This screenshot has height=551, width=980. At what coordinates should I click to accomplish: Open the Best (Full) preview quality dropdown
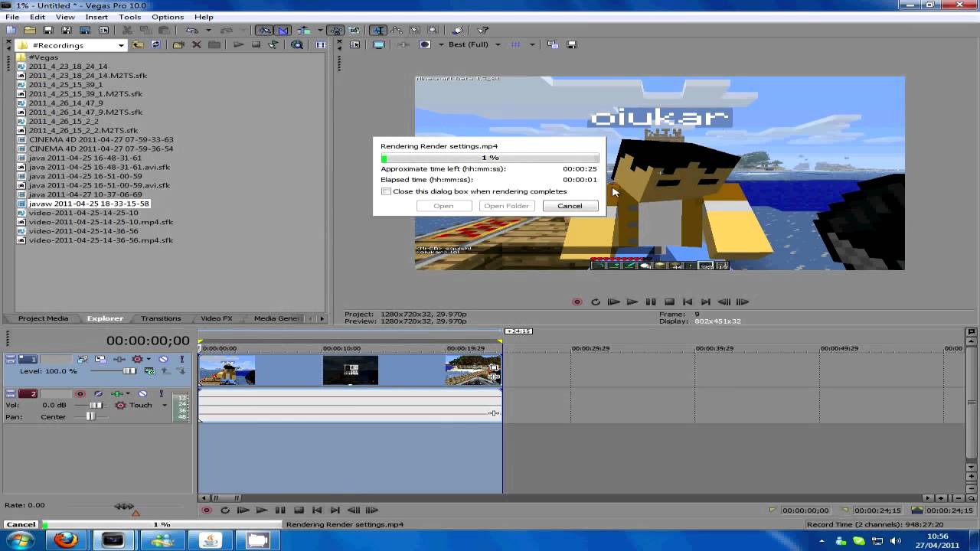click(x=498, y=44)
